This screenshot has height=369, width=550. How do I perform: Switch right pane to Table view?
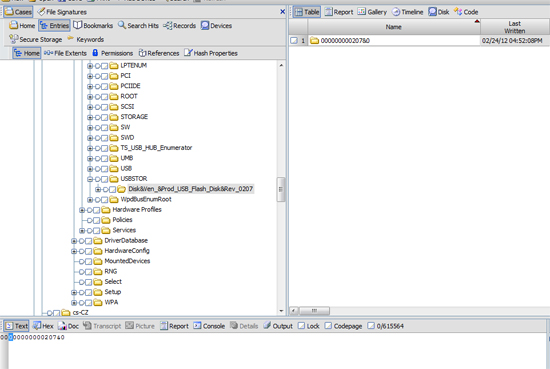coord(307,12)
